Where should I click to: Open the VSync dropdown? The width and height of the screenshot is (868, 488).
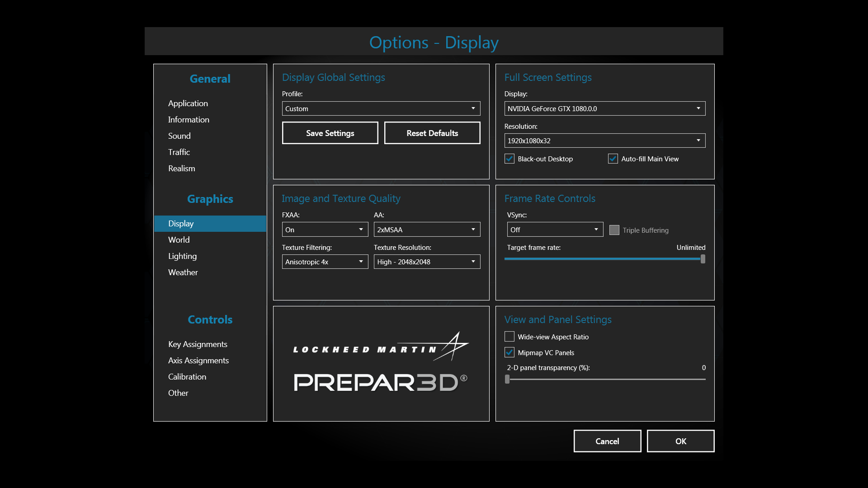tap(555, 230)
